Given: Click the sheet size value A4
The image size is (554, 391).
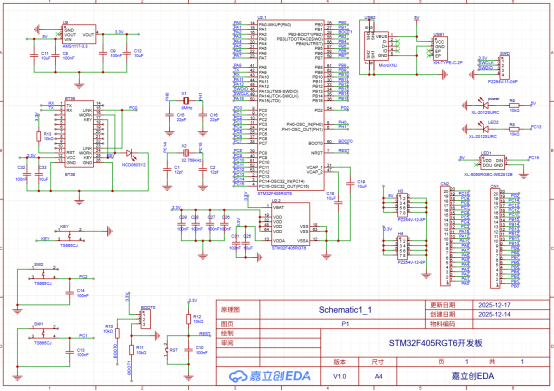Looking at the screenshot, I should pyautogui.click(x=378, y=377).
